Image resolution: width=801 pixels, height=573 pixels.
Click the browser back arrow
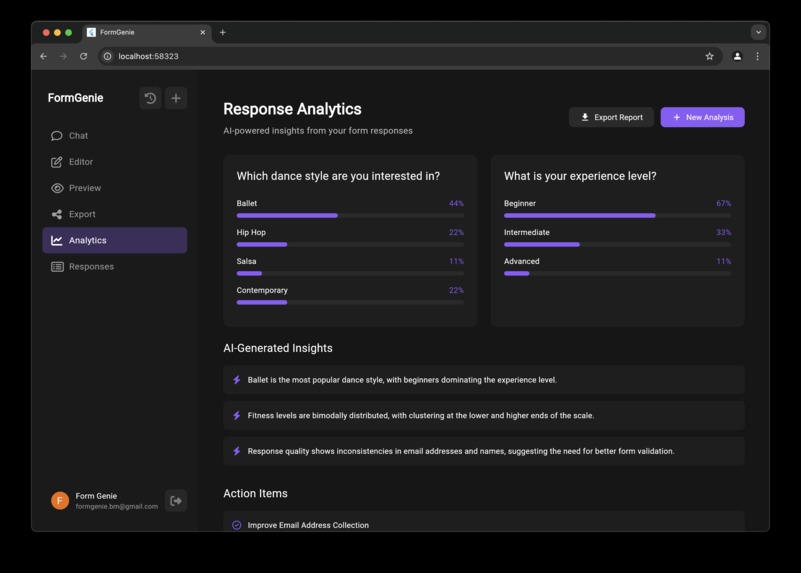click(x=43, y=56)
